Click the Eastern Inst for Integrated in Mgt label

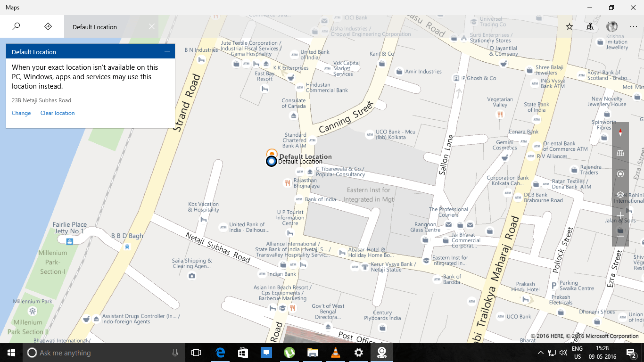[x=369, y=195]
